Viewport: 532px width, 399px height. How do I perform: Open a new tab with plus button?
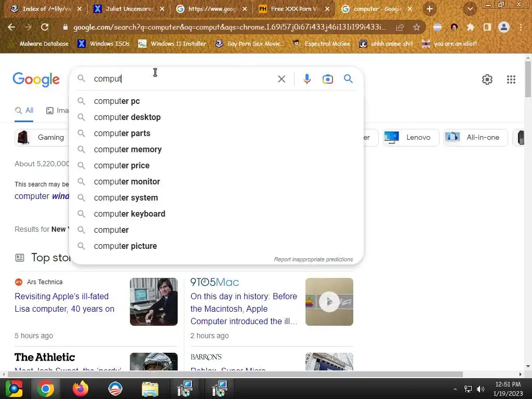coord(430,9)
